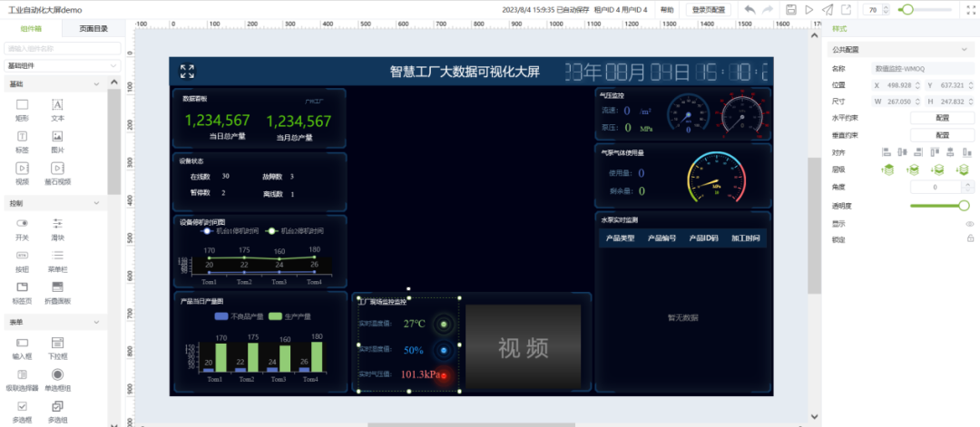Image resolution: width=980 pixels, height=427 pixels.
Task: Click the zoom slider in top toolbar
Action: point(925,9)
